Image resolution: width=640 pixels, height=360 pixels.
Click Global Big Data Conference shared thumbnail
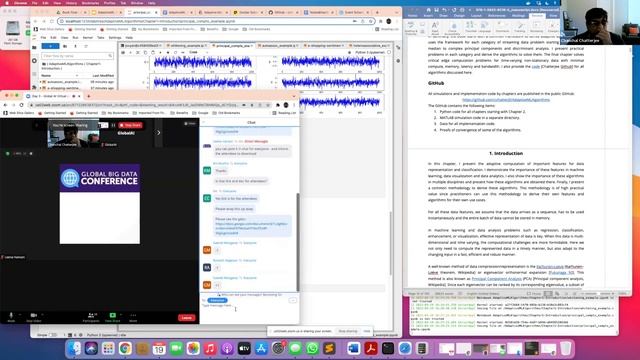click(100, 204)
